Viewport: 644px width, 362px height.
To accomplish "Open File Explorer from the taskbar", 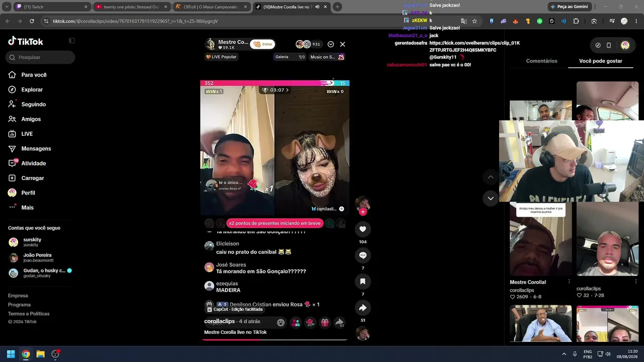I will tap(40, 354).
